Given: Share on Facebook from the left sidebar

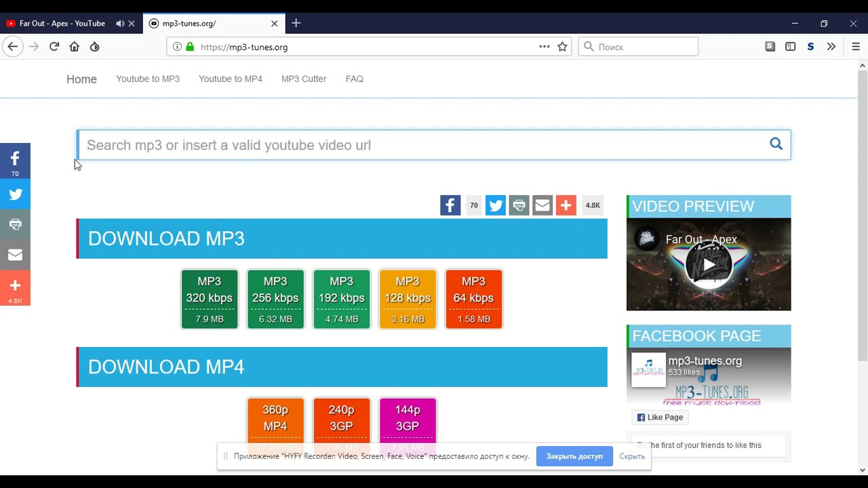Looking at the screenshot, I should pyautogui.click(x=15, y=161).
